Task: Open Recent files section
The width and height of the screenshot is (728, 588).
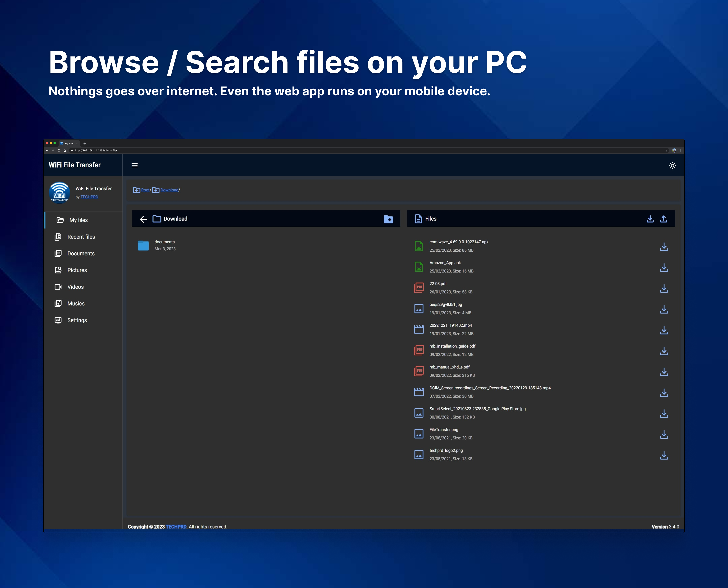Action: (83, 237)
